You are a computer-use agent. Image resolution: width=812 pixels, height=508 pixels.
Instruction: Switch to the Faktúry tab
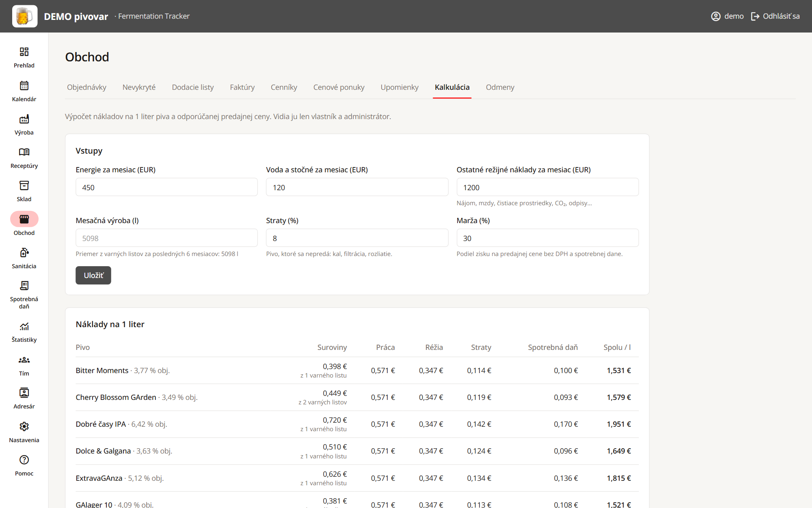[x=242, y=87]
